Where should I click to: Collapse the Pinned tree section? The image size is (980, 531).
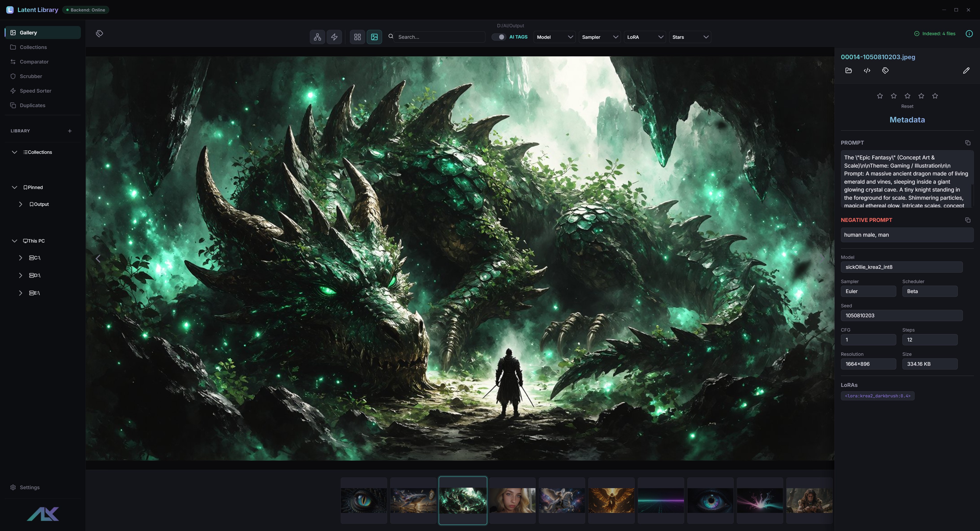(x=15, y=187)
